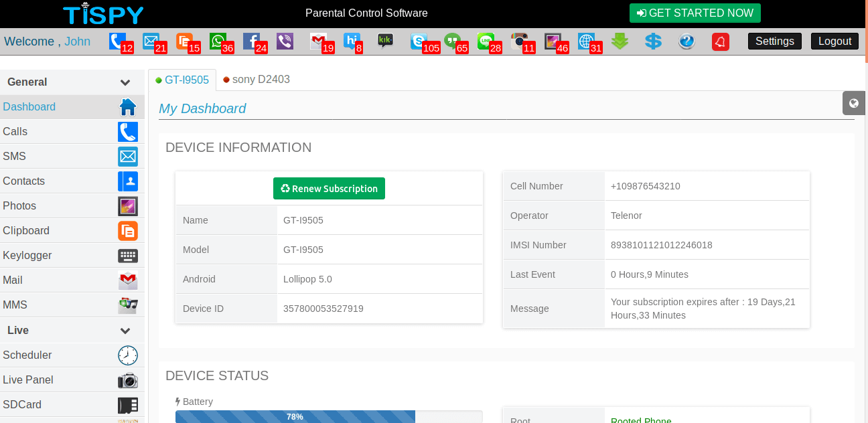Switch to the GT-I9505 device tab
The width and height of the screenshot is (868, 423).
182,80
